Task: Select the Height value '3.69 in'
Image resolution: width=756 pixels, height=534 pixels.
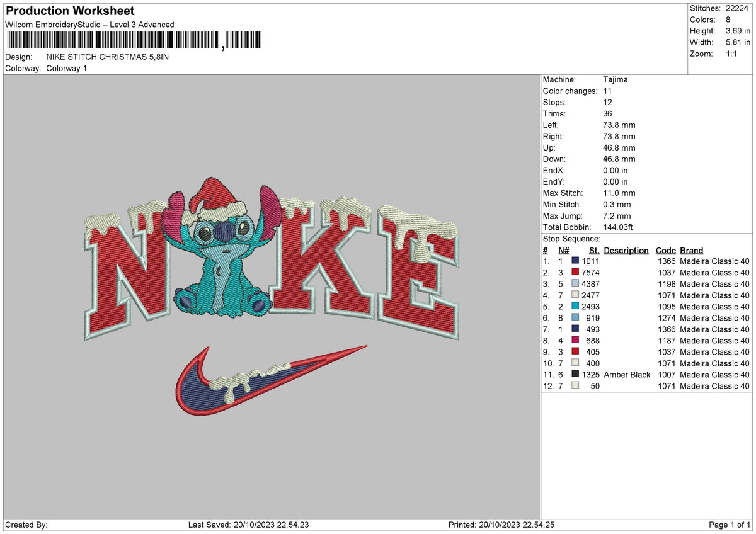Action: click(738, 31)
